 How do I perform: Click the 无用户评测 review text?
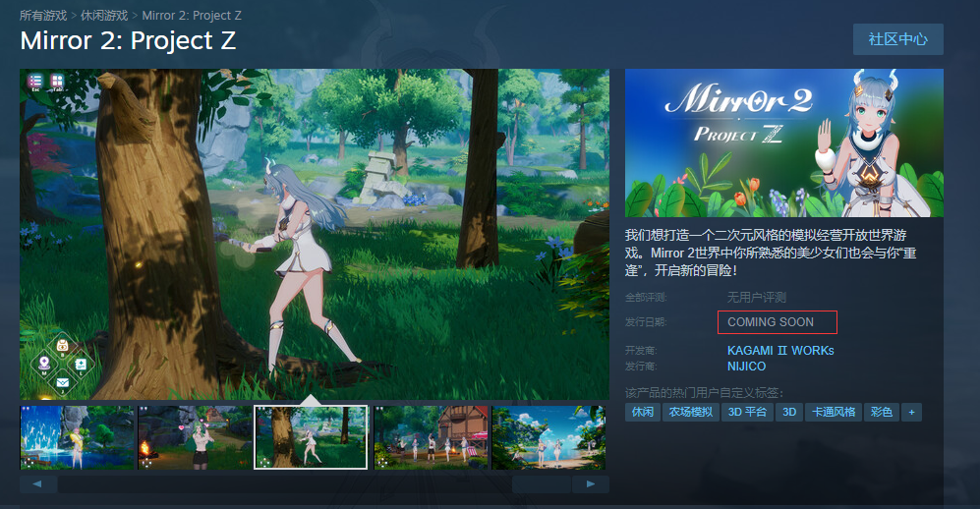click(756, 298)
